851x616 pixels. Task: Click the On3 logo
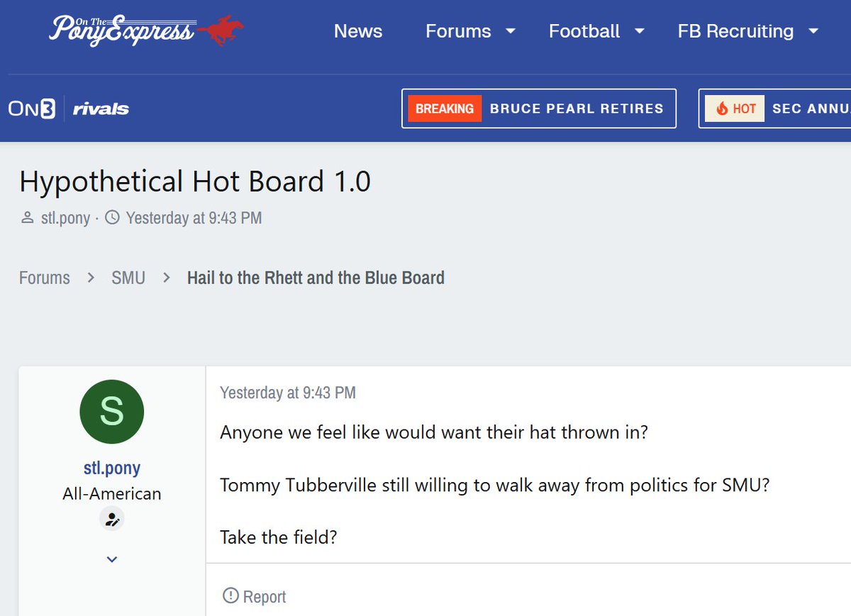click(x=32, y=108)
